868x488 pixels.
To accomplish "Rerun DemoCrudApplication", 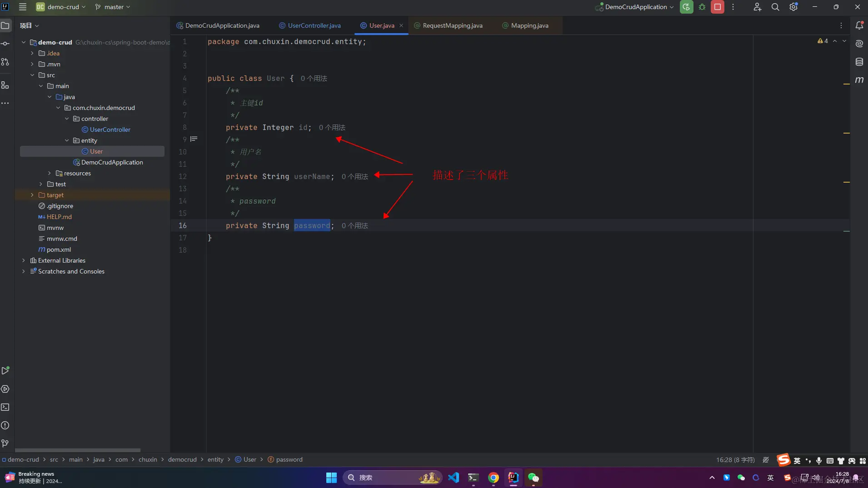I will click(686, 7).
